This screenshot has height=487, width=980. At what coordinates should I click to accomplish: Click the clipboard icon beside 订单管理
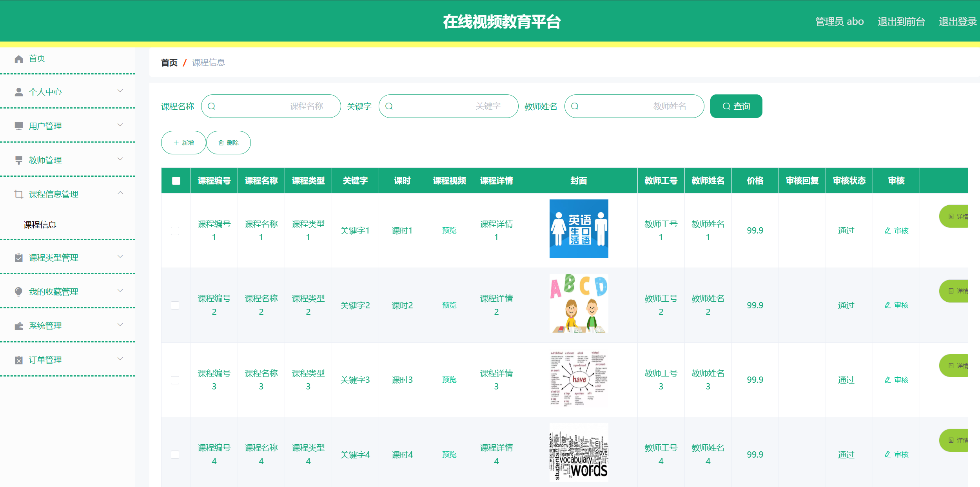coord(18,360)
